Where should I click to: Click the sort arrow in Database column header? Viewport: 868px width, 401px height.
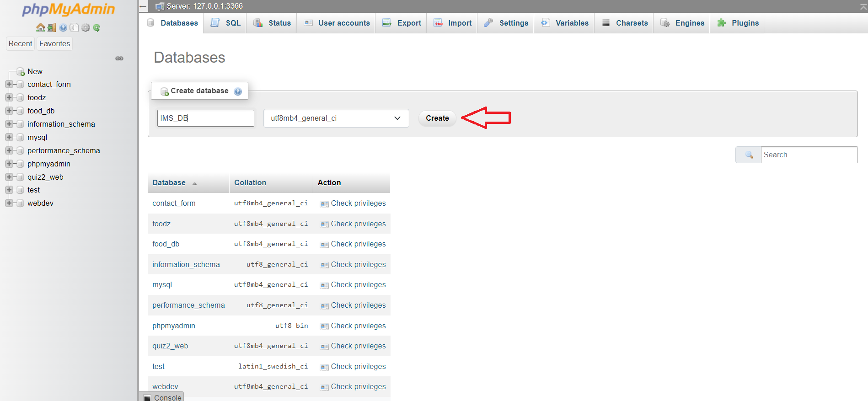194,183
